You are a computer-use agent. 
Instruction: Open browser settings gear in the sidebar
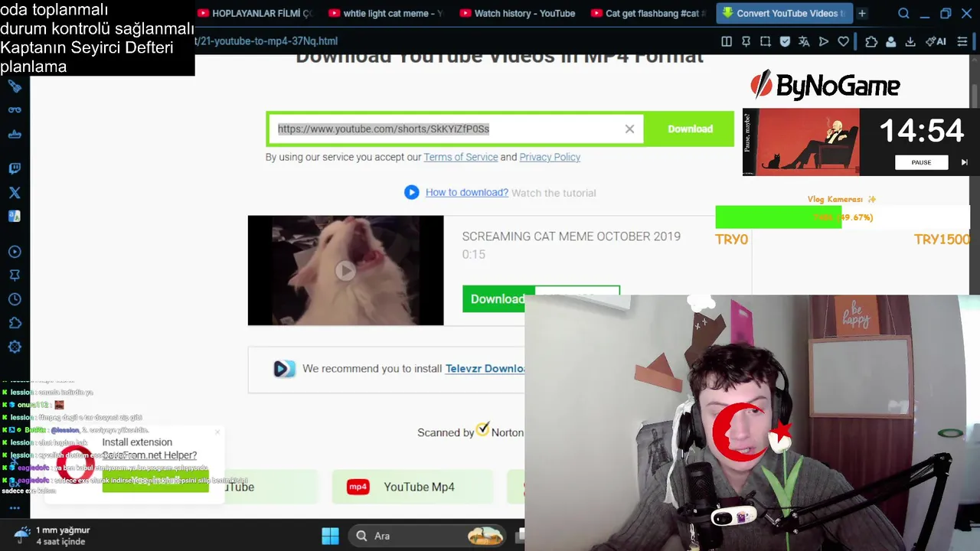[15, 347]
